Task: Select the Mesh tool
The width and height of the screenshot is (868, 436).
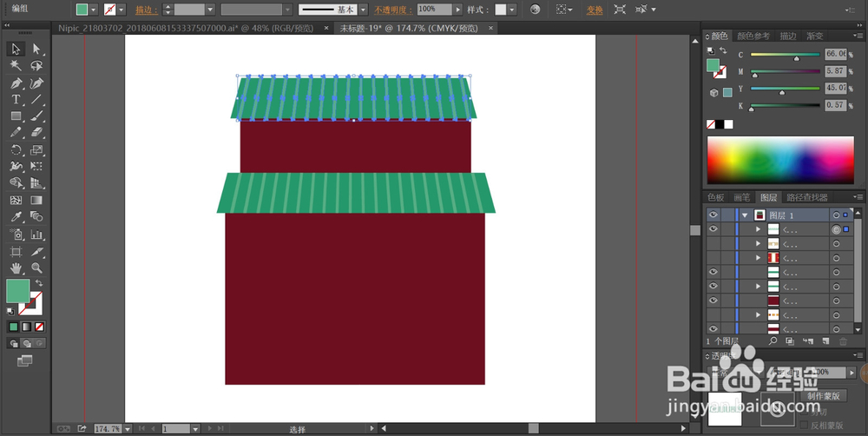Action: [16, 201]
